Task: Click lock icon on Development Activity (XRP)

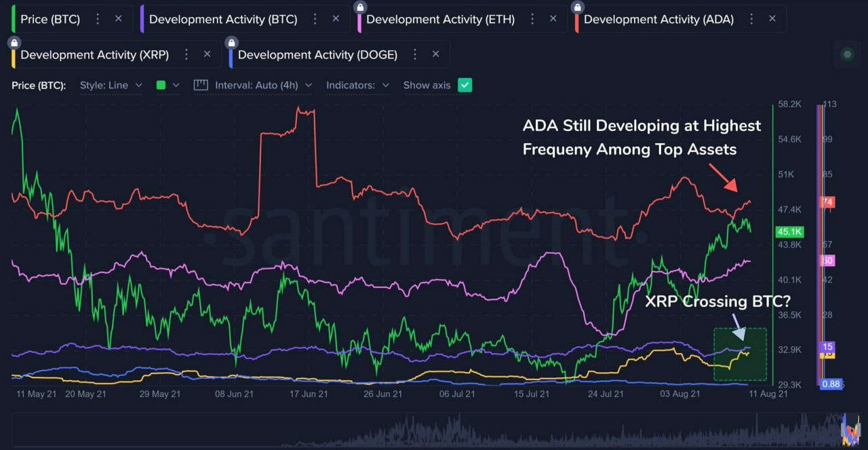Action: (x=14, y=43)
